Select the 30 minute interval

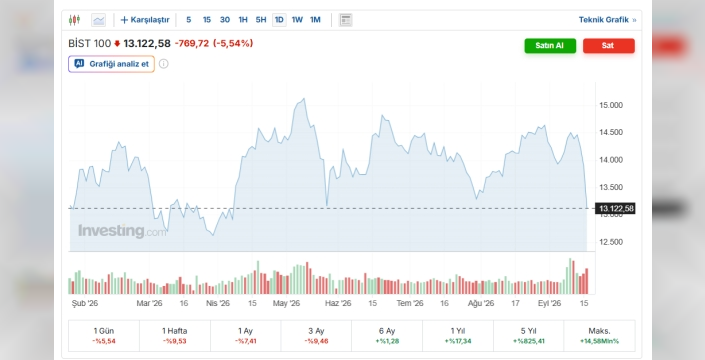(x=225, y=20)
